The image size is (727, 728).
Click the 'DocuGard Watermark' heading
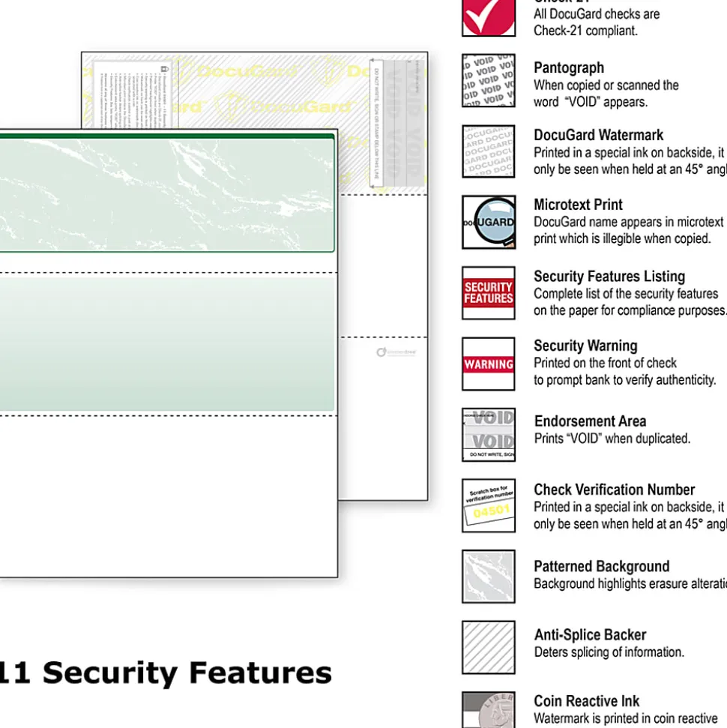click(x=598, y=135)
